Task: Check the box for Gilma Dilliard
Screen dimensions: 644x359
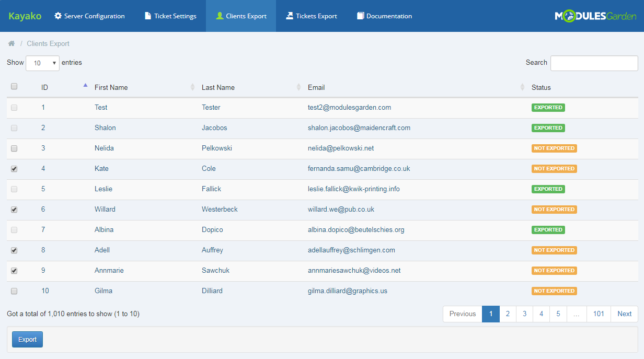Action: point(14,291)
